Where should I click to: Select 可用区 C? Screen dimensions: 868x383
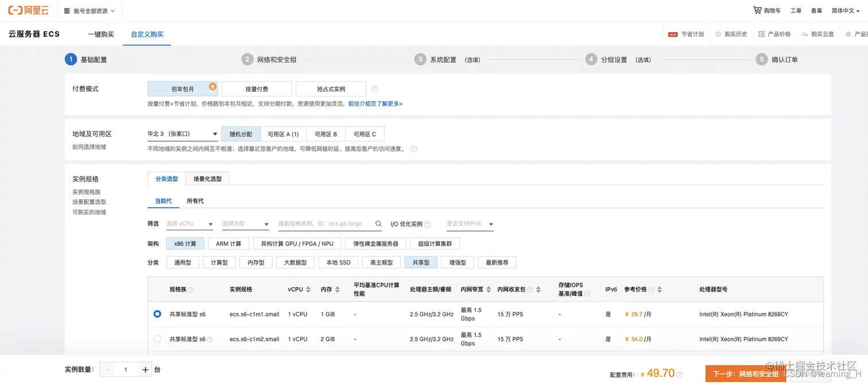click(365, 134)
